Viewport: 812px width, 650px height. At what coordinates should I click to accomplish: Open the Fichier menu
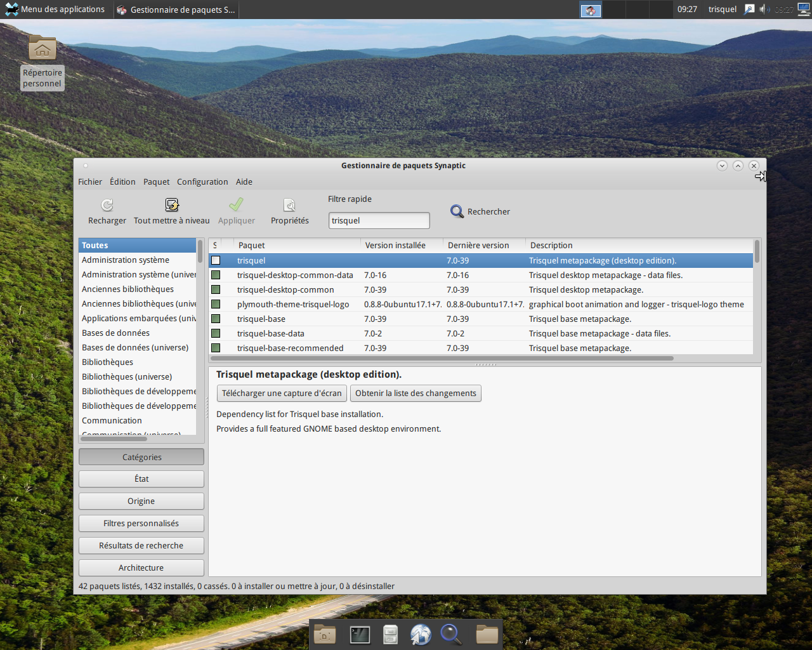click(x=90, y=182)
